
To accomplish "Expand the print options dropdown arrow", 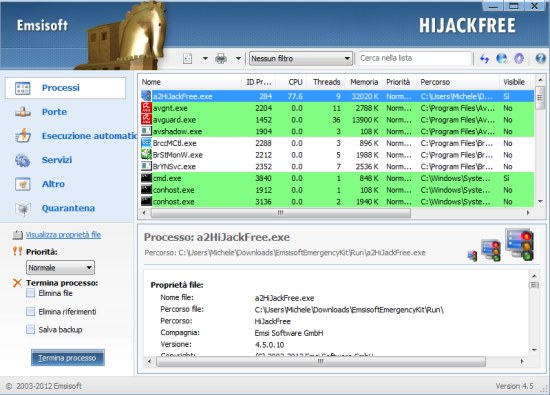I will [238, 59].
